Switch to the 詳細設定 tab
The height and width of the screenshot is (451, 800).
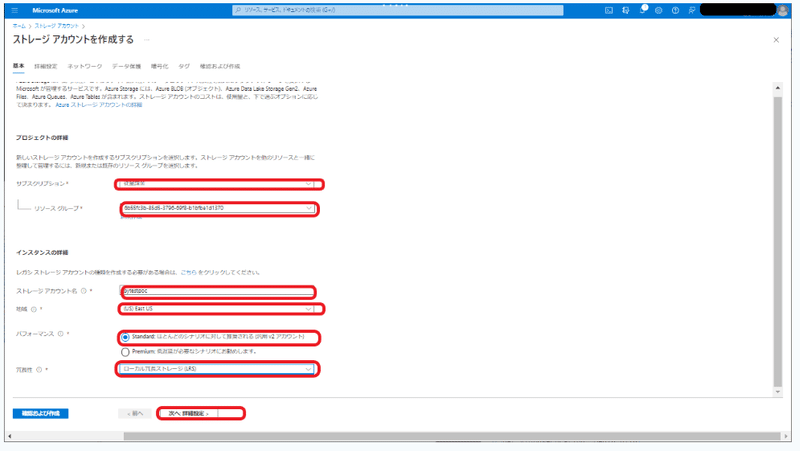[45, 66]
